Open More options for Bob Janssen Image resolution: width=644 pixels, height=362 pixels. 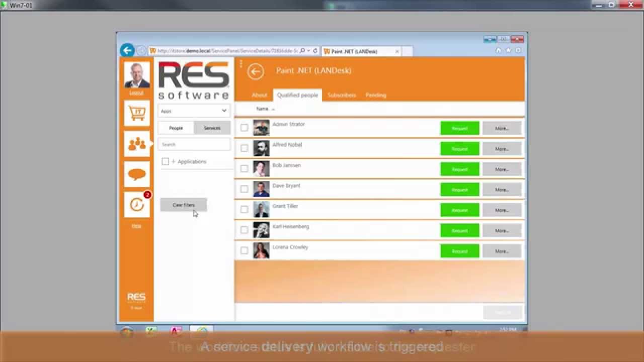pos(502,169)
